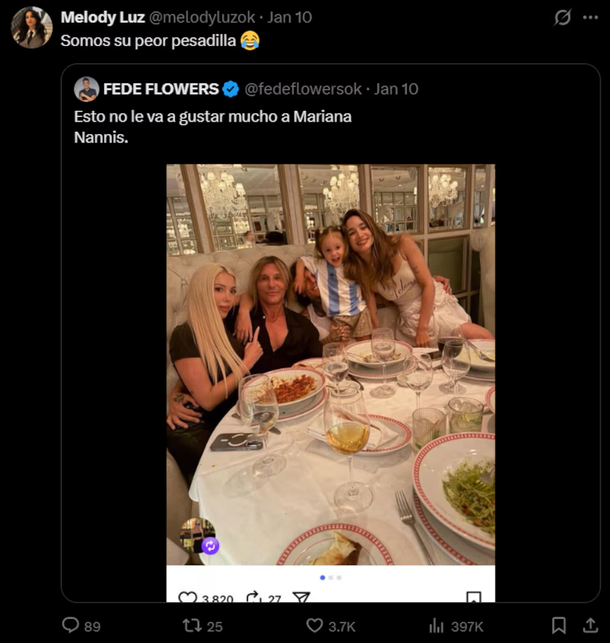Viewport: 610px width, 643px height.
Task: Click the reply icon with 89 replies
Action: click(71, 626)
